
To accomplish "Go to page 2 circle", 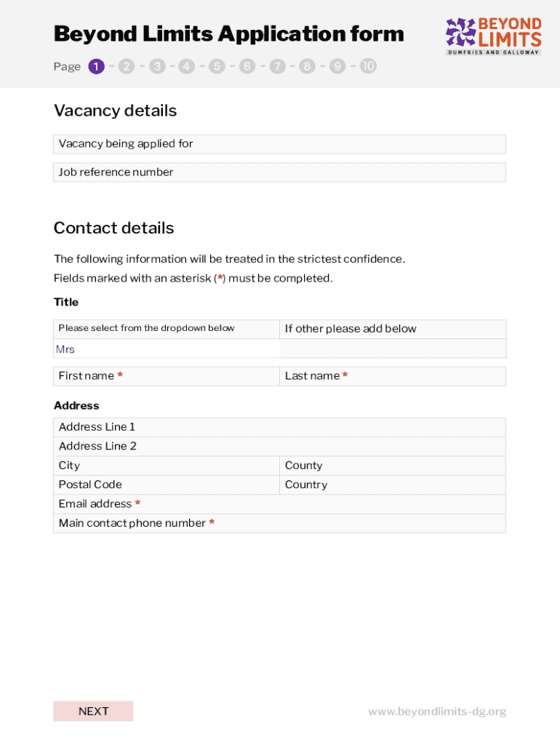I will tap(127, 67).
